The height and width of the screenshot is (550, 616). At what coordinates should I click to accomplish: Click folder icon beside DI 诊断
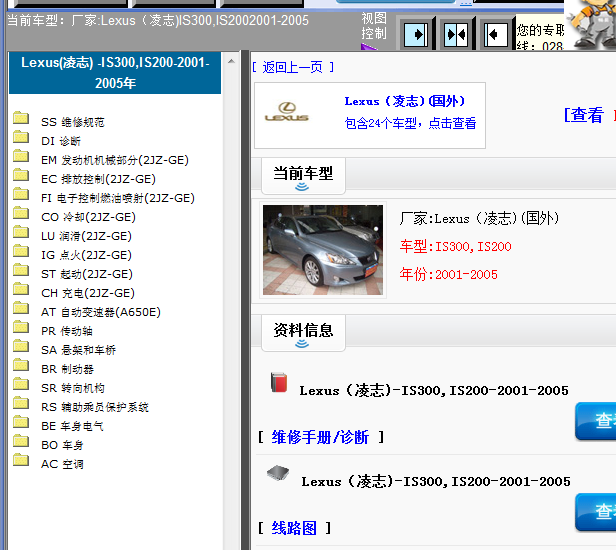(x=21, y=137)
